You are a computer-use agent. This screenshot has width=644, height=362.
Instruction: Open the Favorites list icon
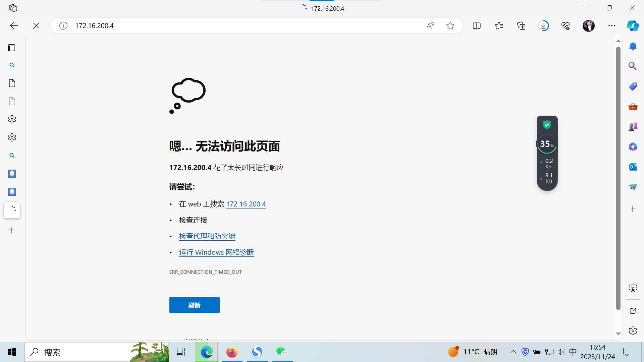499,25
